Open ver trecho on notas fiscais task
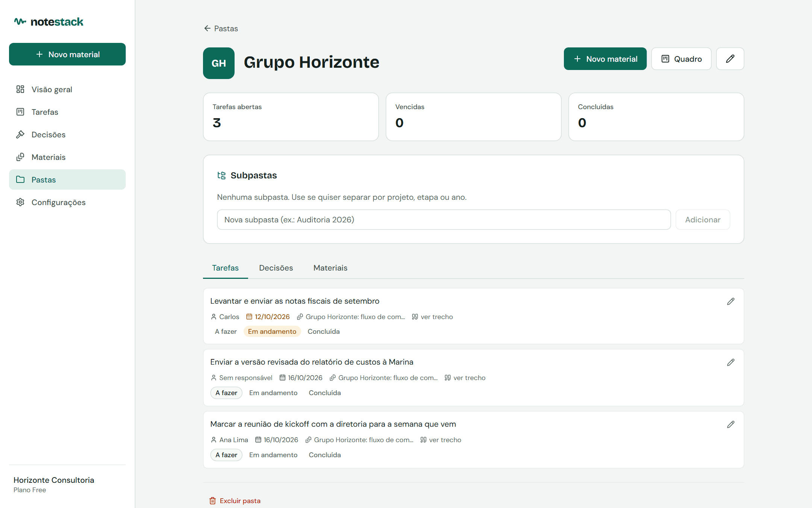Image resolution: width=812 pixels, height=508 pixels. coord(432,317)
